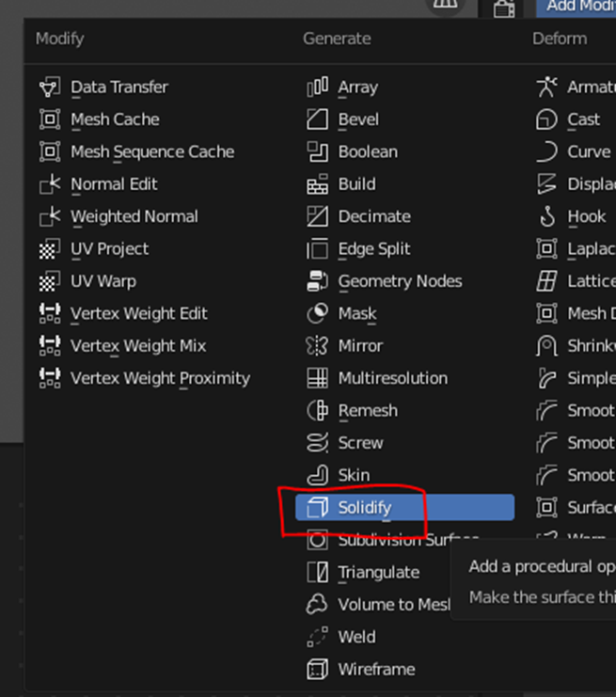The image size is (616, 697).
Task: Select Triangulate from the list
Action: 378,572
